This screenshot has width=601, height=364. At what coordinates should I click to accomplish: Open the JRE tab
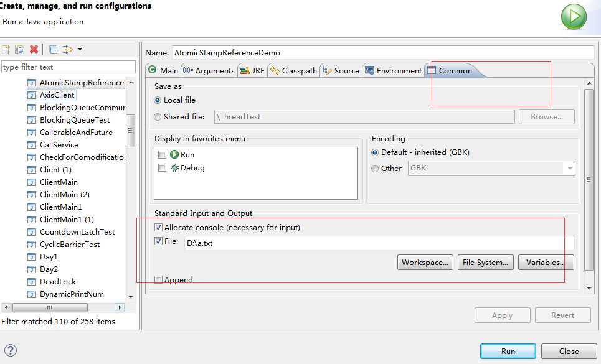(x=253, y=70)
